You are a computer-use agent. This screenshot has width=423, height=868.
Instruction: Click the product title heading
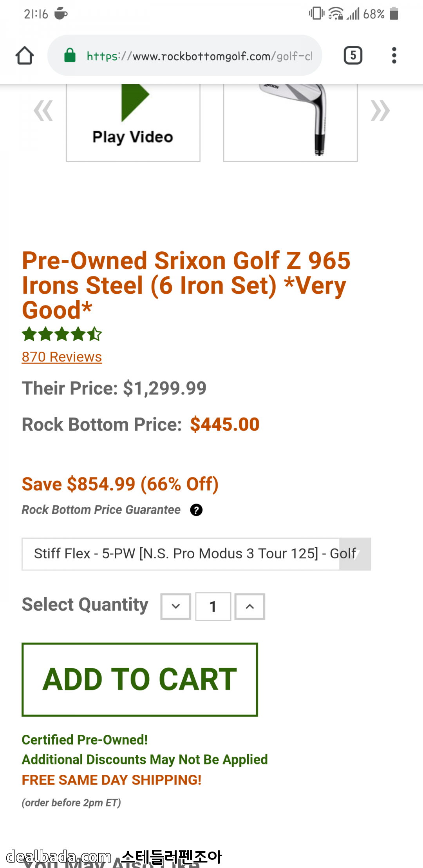pos(186,285)
